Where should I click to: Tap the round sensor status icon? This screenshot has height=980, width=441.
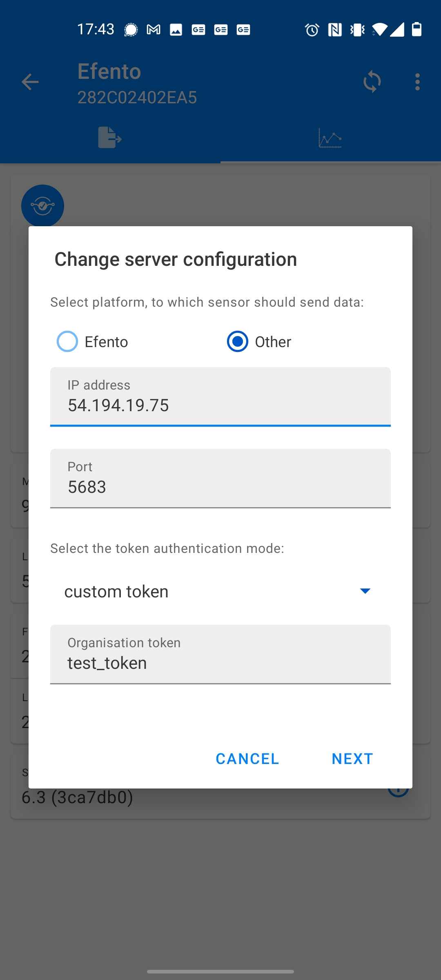click(43, 205)
